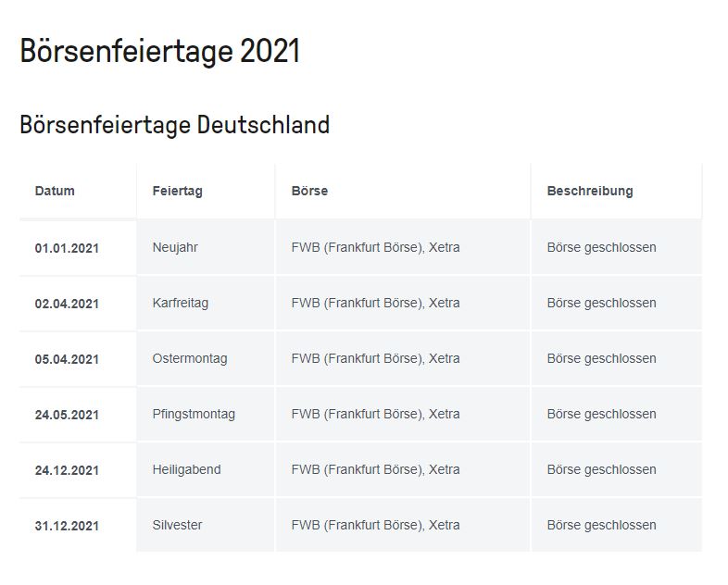Screen dimensions: 728x585
Task: Select the 01.01.2021 date cell
Action: pos(67,248)
